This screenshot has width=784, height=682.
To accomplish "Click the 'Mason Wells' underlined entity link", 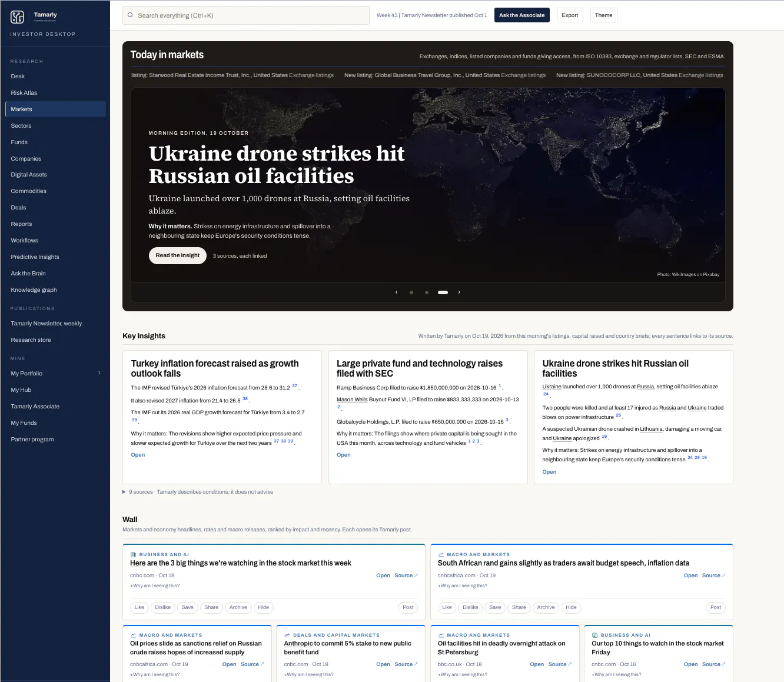I will click(352, 400).
